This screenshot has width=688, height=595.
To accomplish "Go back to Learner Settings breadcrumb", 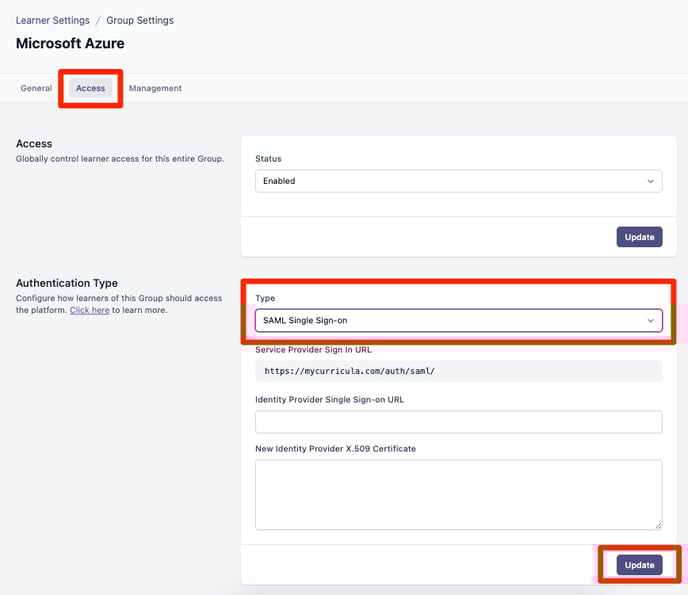I will (53, 20).
